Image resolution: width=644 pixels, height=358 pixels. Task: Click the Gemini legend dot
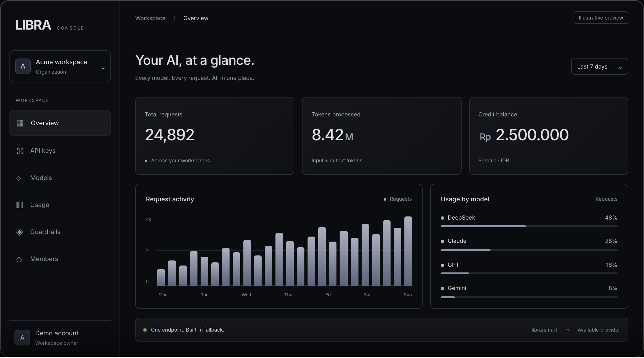click(442, 288)
